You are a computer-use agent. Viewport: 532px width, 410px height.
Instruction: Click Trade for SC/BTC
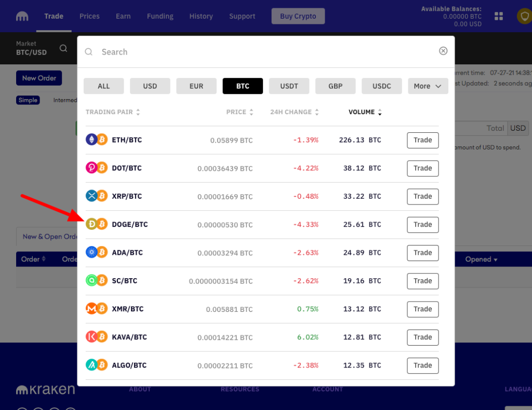pyautogui.click(x=423, y=281)
